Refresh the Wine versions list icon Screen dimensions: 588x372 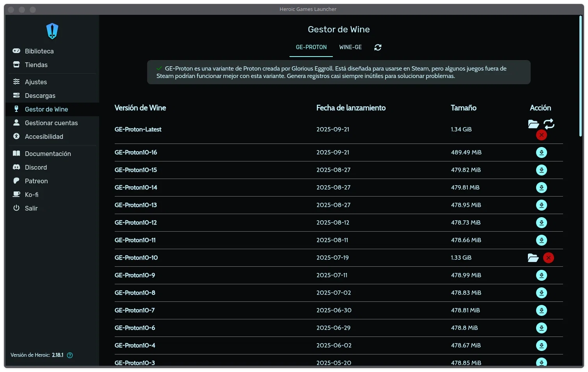click(x=378, y=47)
